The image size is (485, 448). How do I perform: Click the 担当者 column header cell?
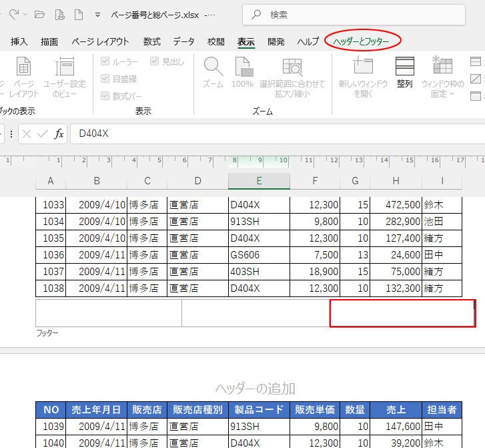(x=442, y=410)
